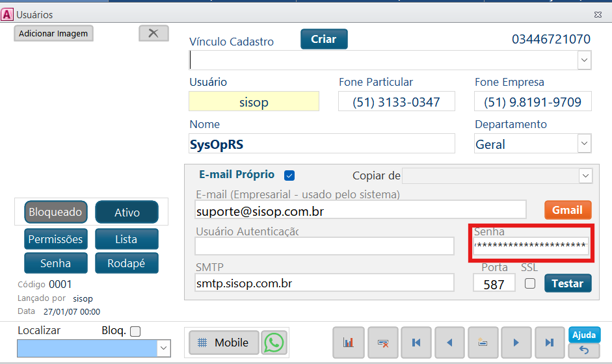The width and height of the screenshot is (612, 364).
Task: Enable the SSL checkbox
Action: point(530,283)
